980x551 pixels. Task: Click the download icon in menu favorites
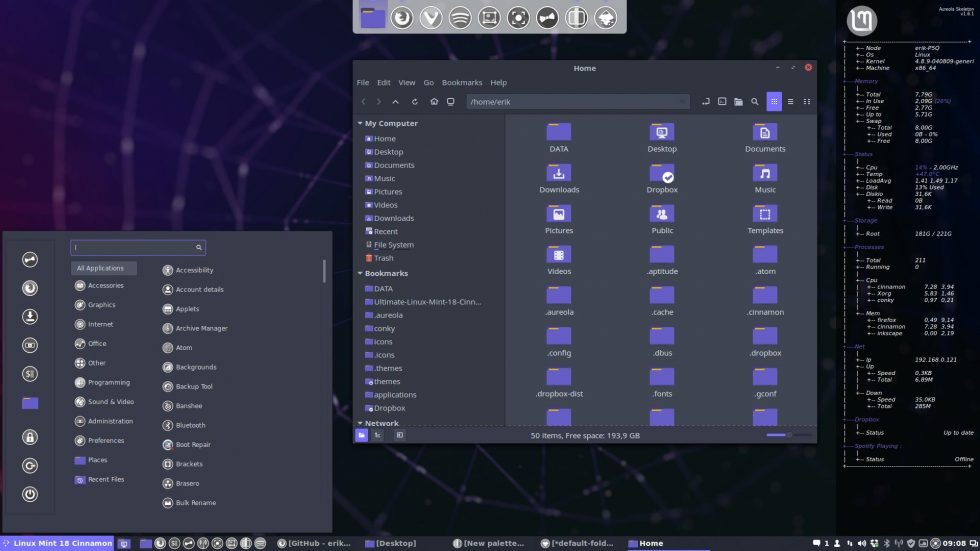[x=29, y=316]
